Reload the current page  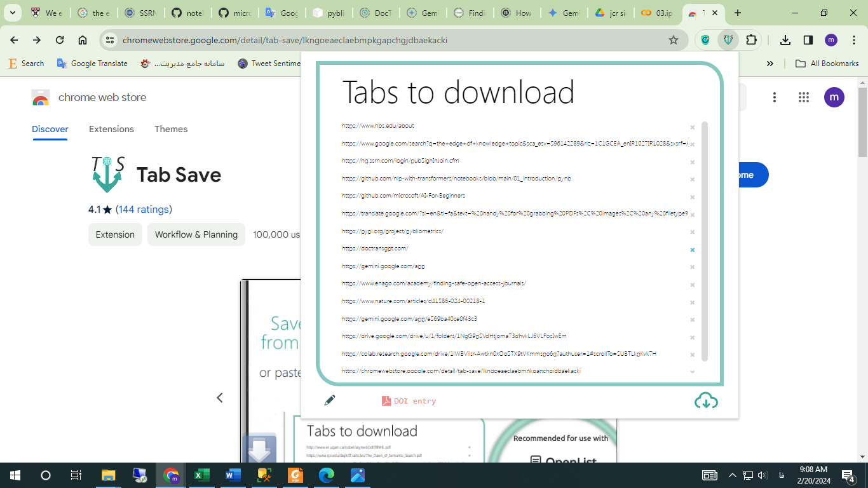[x=60, y=40]
